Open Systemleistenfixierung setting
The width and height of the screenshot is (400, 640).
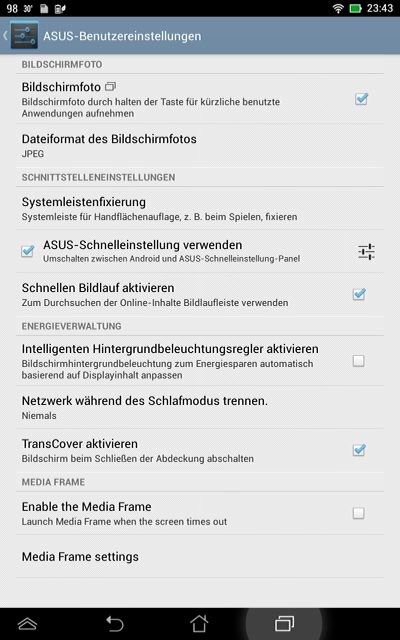(x=200, y=209)
